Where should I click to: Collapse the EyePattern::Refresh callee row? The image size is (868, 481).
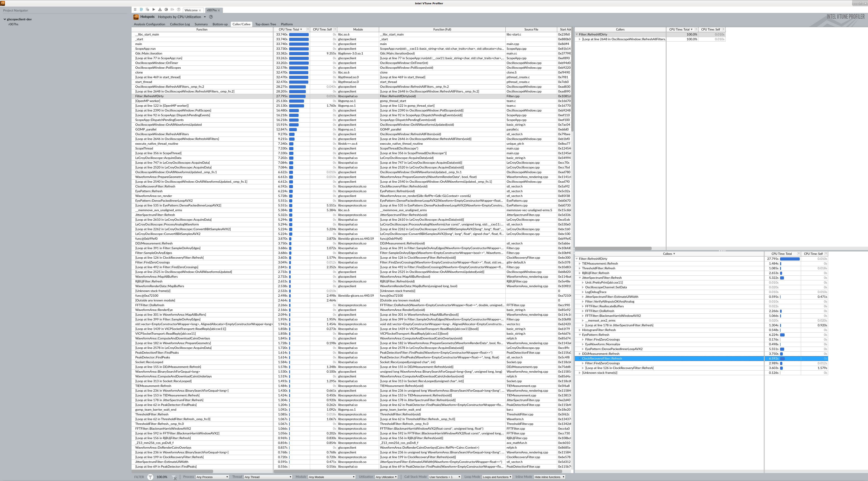(x=580, y=335)
